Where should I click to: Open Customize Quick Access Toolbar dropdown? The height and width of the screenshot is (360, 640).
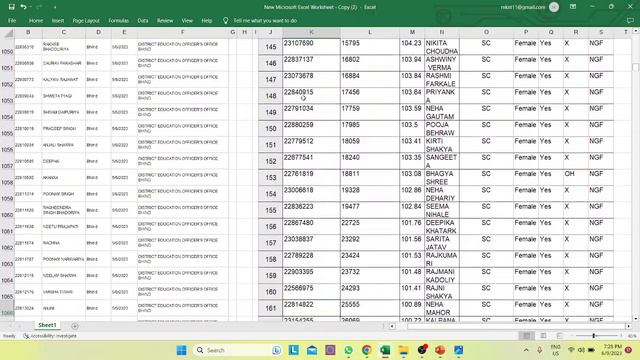[x=55, y=7]
